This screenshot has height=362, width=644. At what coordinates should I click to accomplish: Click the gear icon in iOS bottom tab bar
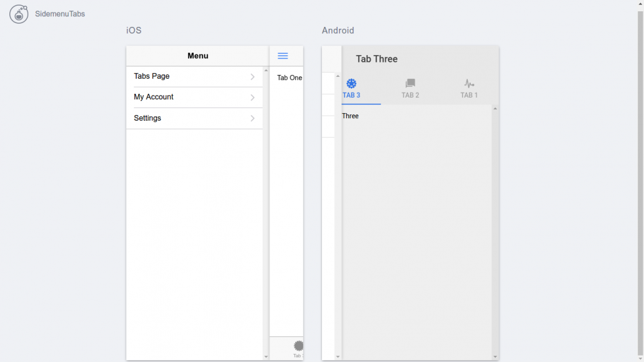click(x=298, y=345)
